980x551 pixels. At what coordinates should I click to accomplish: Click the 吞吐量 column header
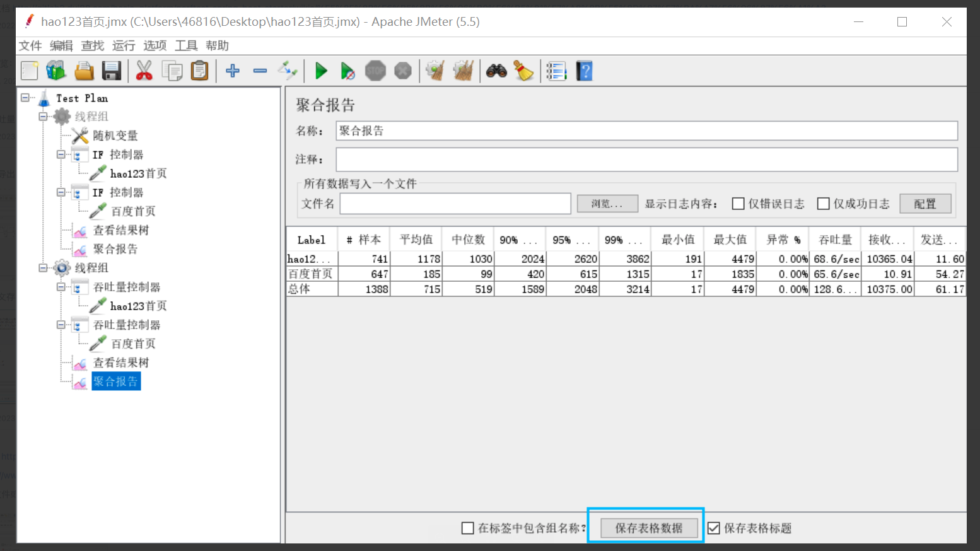[x=836, y=240]
